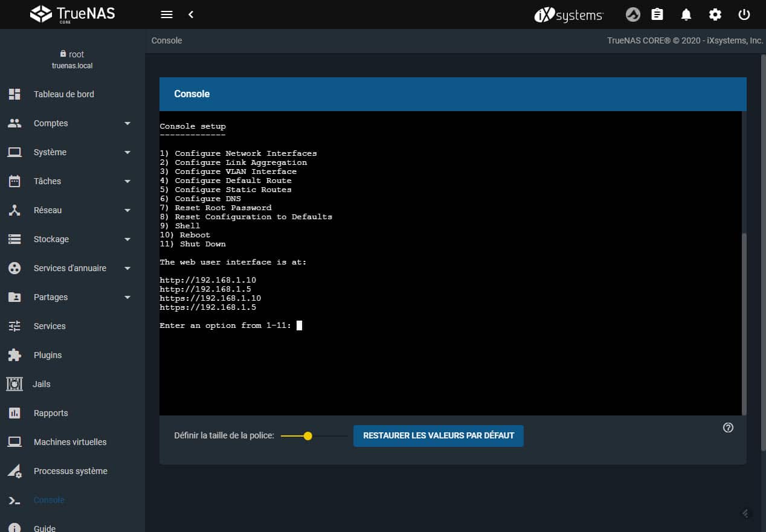766x532 pixels.
Task: Expand Services d'annuaire dropdown arrow
Action: click(127, 268)
